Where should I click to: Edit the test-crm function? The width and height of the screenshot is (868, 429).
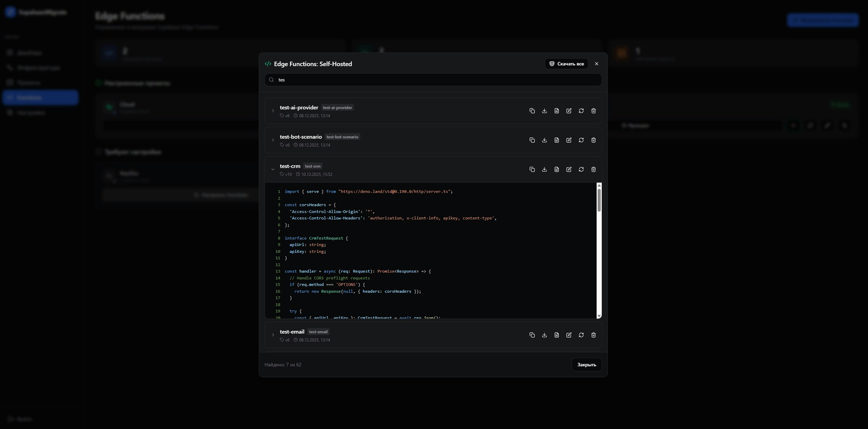click(569, 169)
